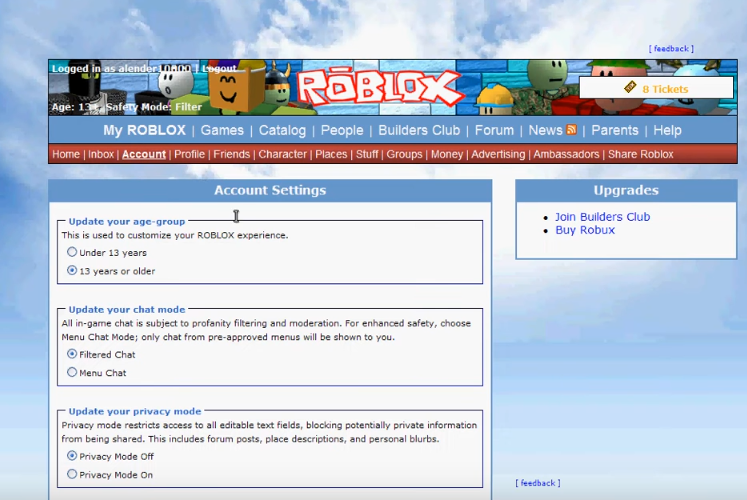Click Join Builders Club link
The height and width of the screenshot is (500, 747).
pyautogui.click(x=602, y=217)
